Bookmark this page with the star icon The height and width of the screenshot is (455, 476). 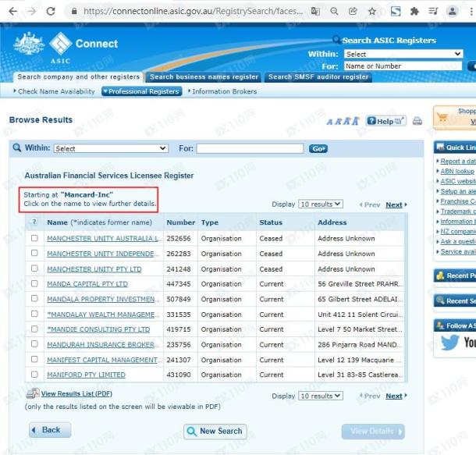point(372,12)
